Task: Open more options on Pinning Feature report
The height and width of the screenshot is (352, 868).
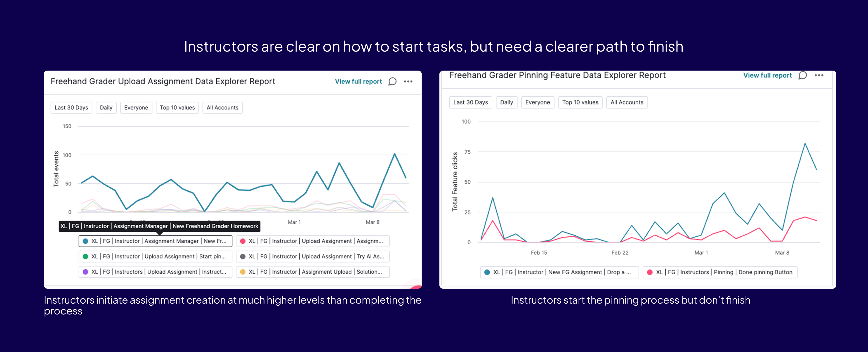Action: [x=819, y=75]
